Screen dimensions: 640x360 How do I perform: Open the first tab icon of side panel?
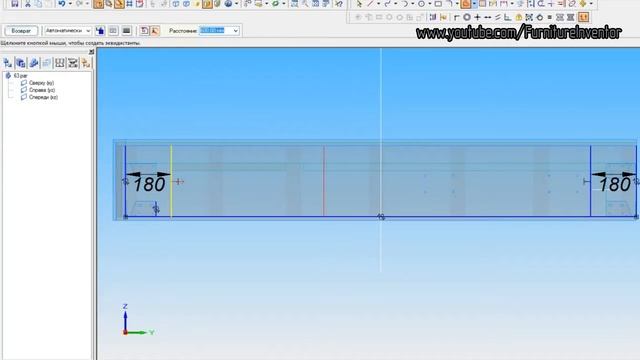coord(8,63)
